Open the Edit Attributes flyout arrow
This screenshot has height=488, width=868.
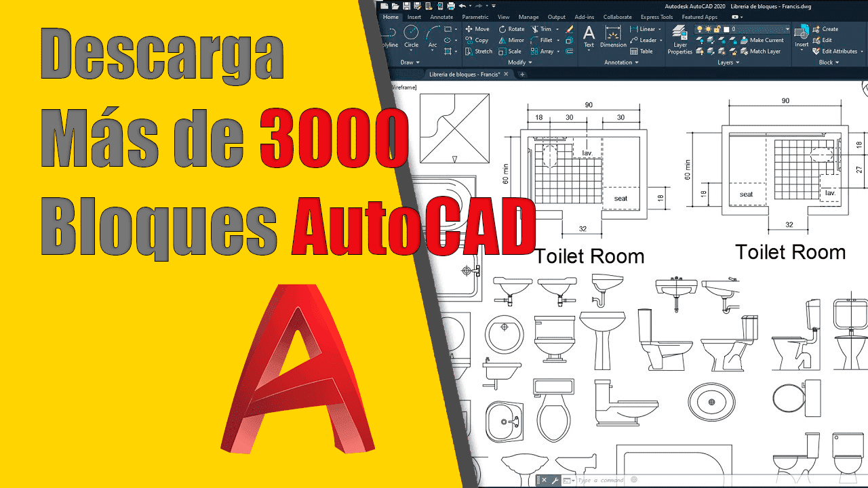[x=863, y=51]
